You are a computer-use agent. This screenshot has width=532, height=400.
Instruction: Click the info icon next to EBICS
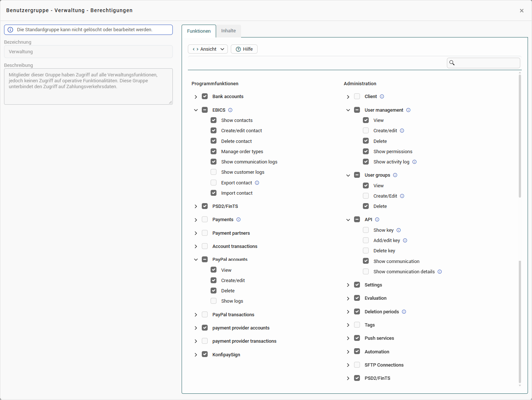click(x=230, y=110)
